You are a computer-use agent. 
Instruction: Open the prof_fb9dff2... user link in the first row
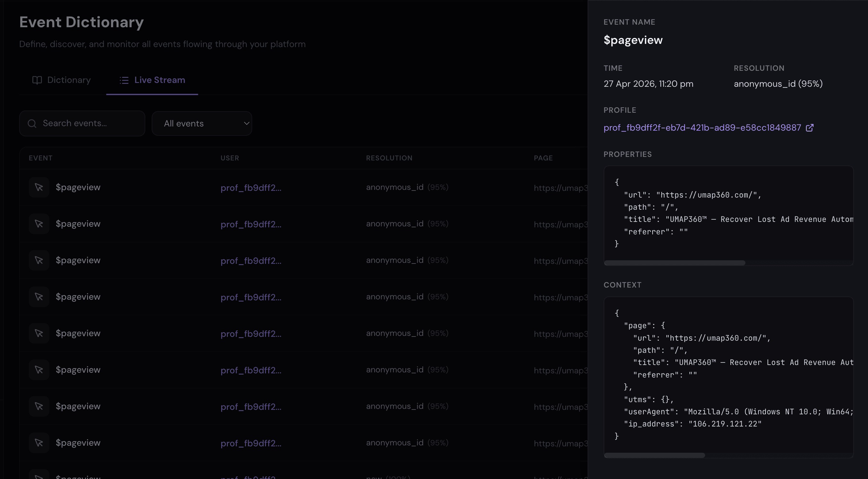(x=251, y=188)
